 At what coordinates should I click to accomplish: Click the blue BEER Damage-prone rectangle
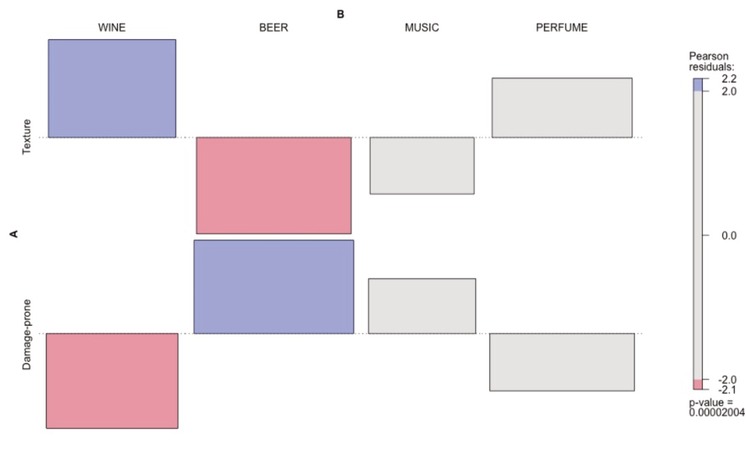coord(274,286)
